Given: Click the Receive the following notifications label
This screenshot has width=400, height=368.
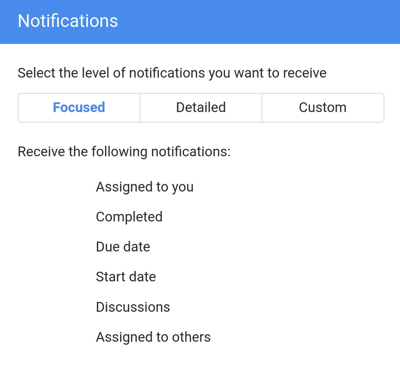Looking at the screenshot, I should [124, 152].
